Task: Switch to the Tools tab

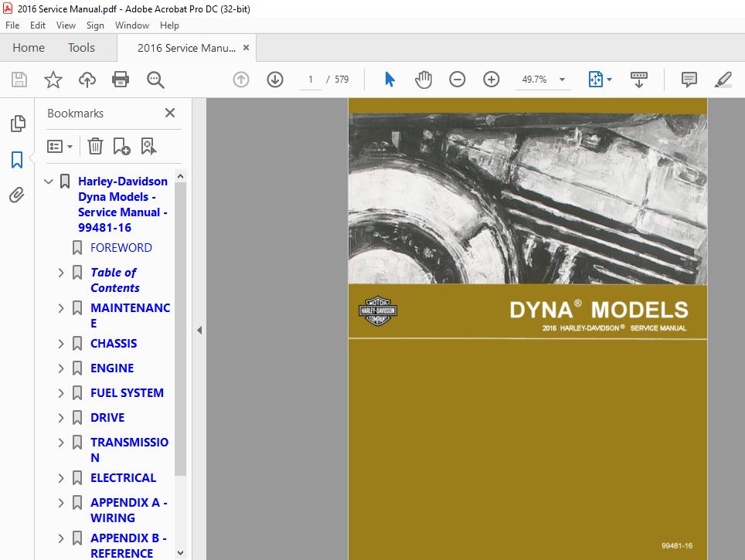Action: pos(81,47)
